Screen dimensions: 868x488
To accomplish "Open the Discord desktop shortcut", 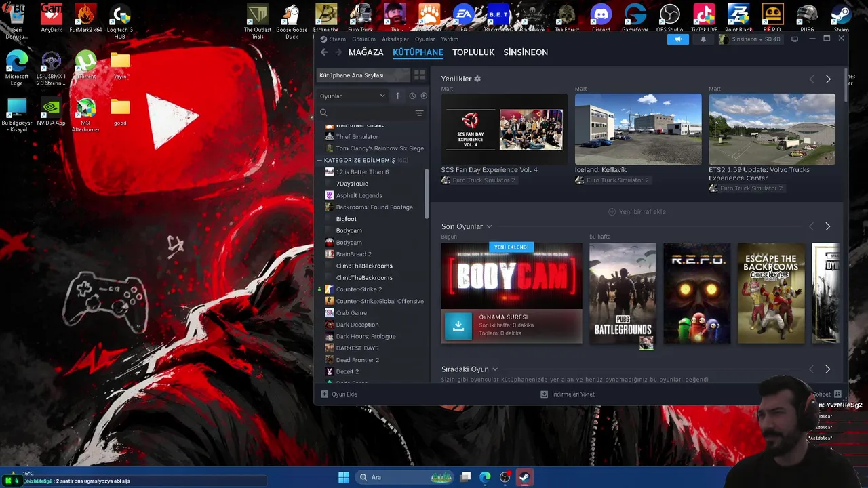I will [x=601, y=18].
